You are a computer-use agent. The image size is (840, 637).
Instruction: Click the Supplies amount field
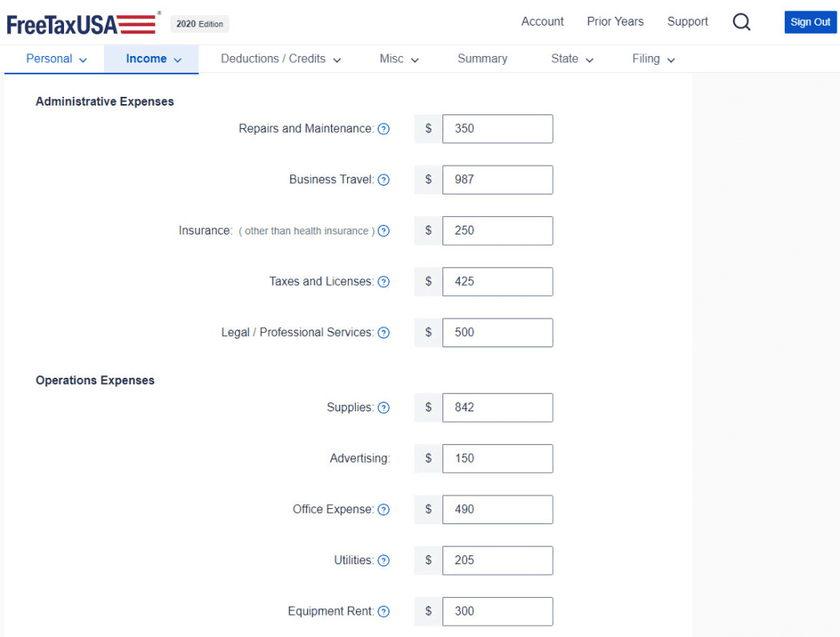pos(498,407)
